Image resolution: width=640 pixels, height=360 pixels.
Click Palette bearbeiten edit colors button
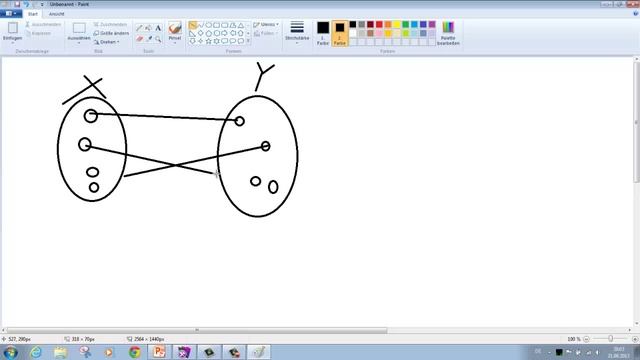point(448,33)
